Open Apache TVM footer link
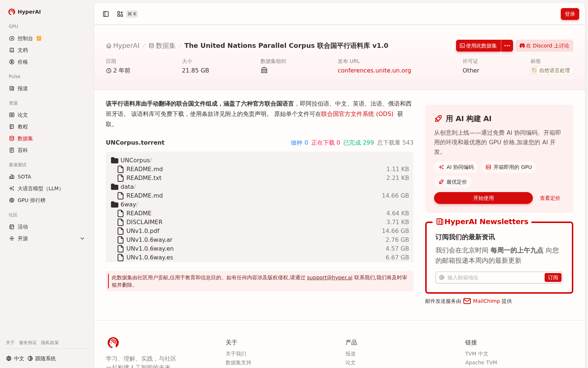Image resolution: width=588 pixels, height=368 pixels. 481,362
